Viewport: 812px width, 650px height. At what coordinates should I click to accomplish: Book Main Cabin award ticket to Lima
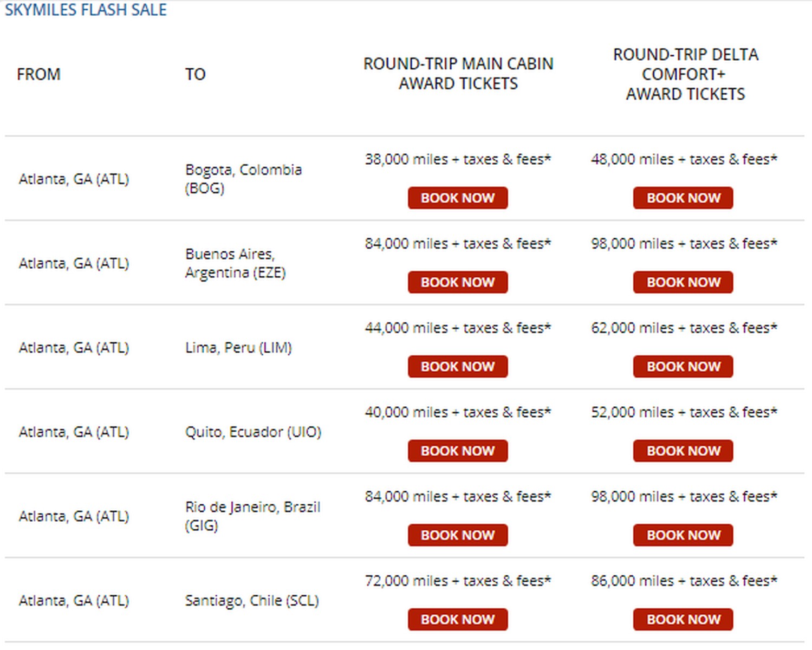(458, 367)
